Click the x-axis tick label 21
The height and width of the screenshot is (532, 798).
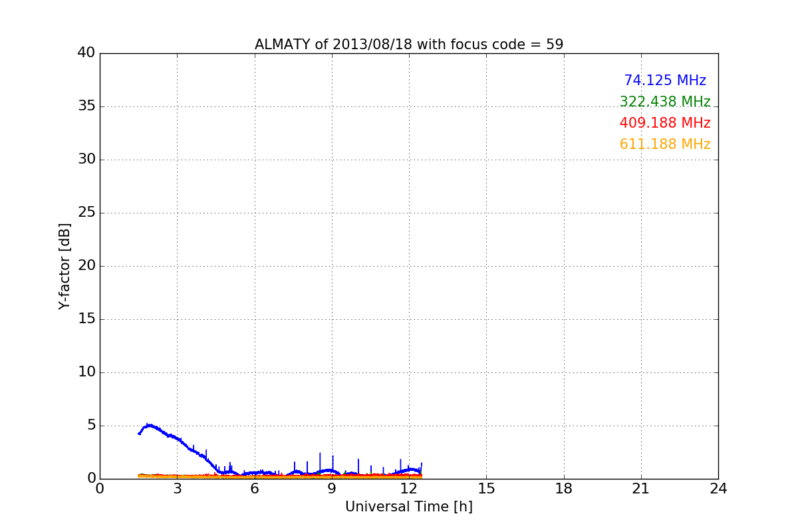point(641,489)
